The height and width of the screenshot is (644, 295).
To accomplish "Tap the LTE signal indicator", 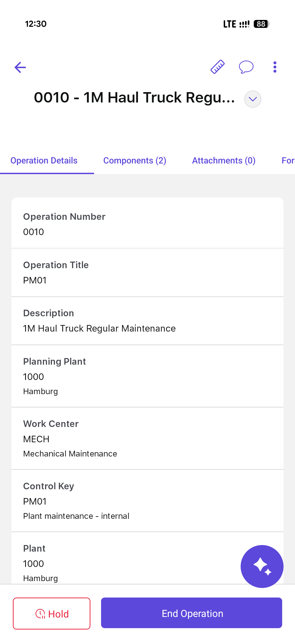I will tap(236, 24).
